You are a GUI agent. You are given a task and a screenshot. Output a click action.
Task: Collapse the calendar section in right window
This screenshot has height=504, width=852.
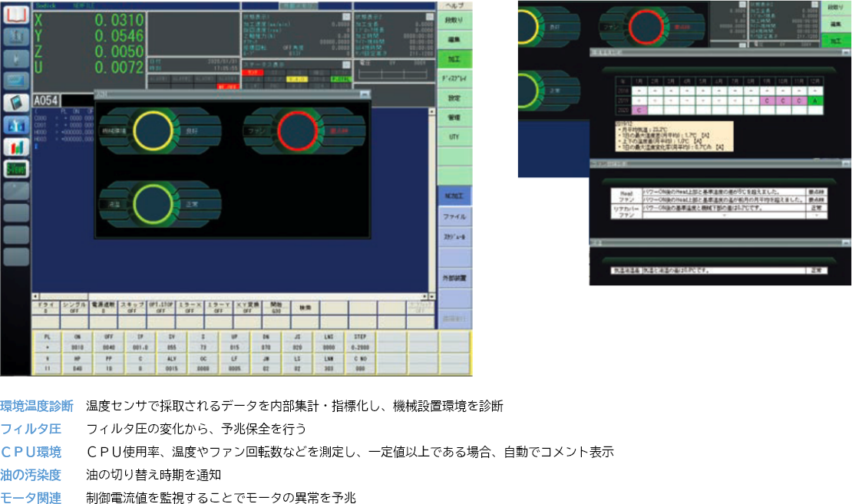[846, 52]
